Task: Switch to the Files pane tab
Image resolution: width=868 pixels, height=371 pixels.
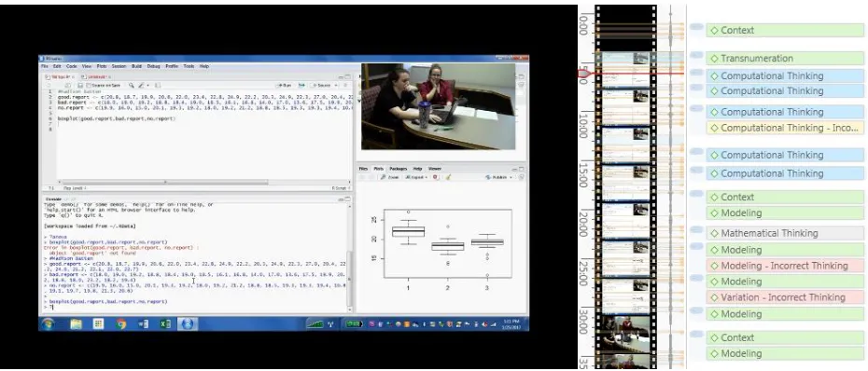Action: click(x=363, y=169)
